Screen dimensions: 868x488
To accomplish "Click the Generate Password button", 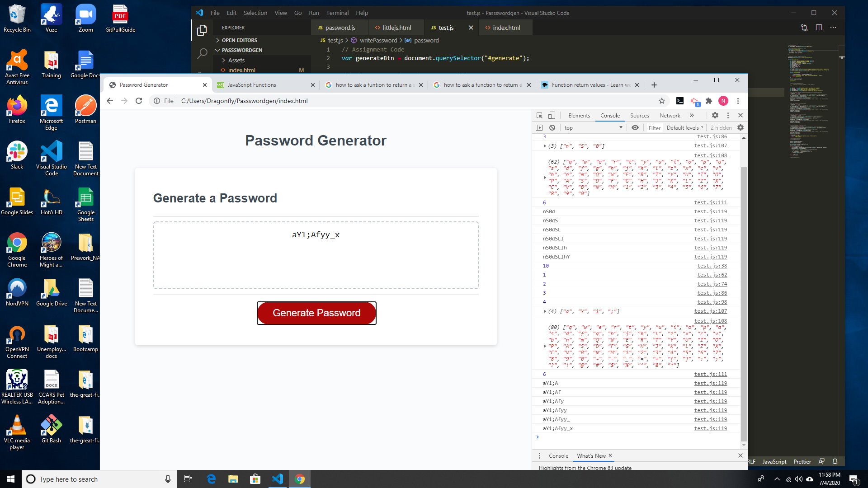I will [316, 313].
